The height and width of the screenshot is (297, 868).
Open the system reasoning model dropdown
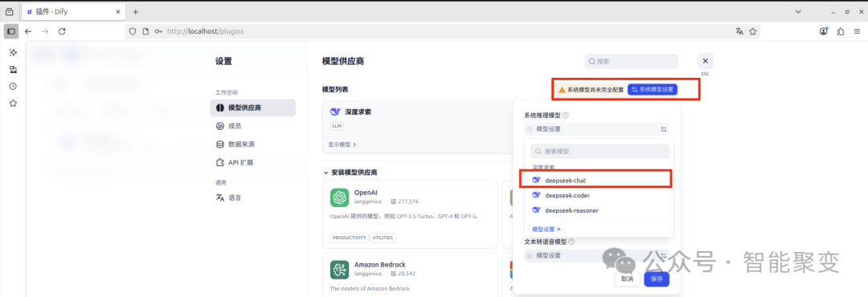pos(596,129)
